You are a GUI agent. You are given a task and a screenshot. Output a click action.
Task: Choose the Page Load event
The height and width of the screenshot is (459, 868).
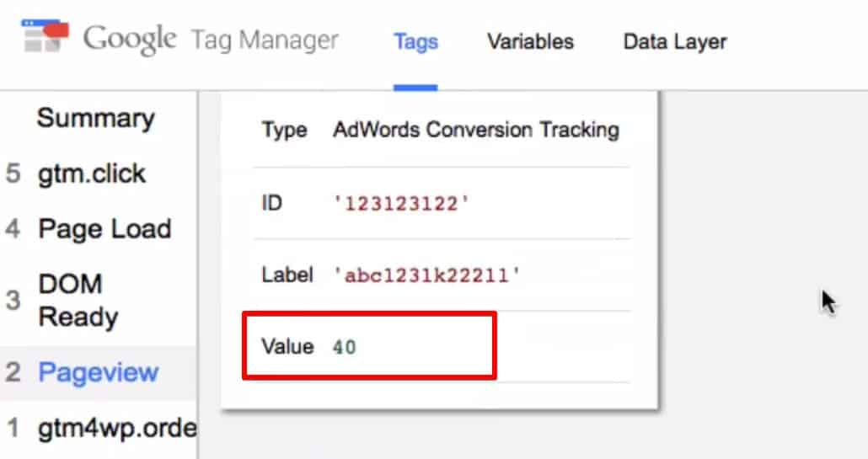click(x=104, y=229)
